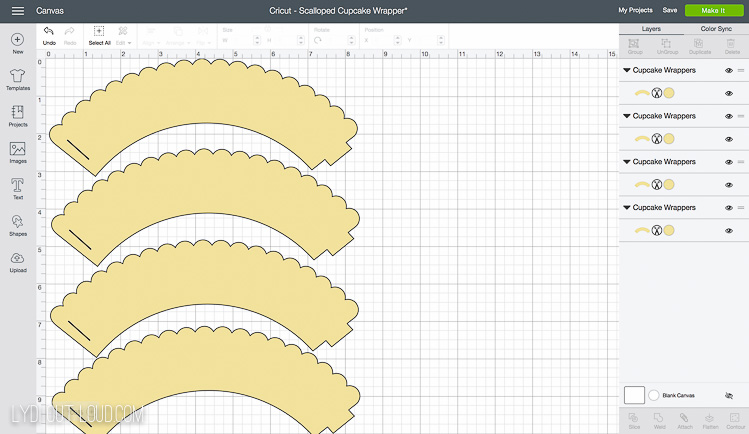The width and height of the screenshot is (749, 434).
Task: Click the cut linetype icon in second sublayer
Action: 657,139
